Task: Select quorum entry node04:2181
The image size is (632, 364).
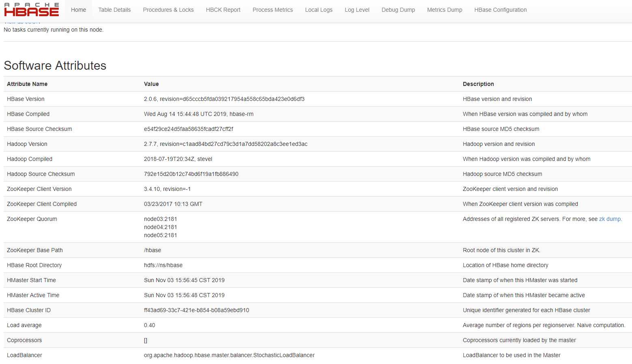Action: coord(161,227)
